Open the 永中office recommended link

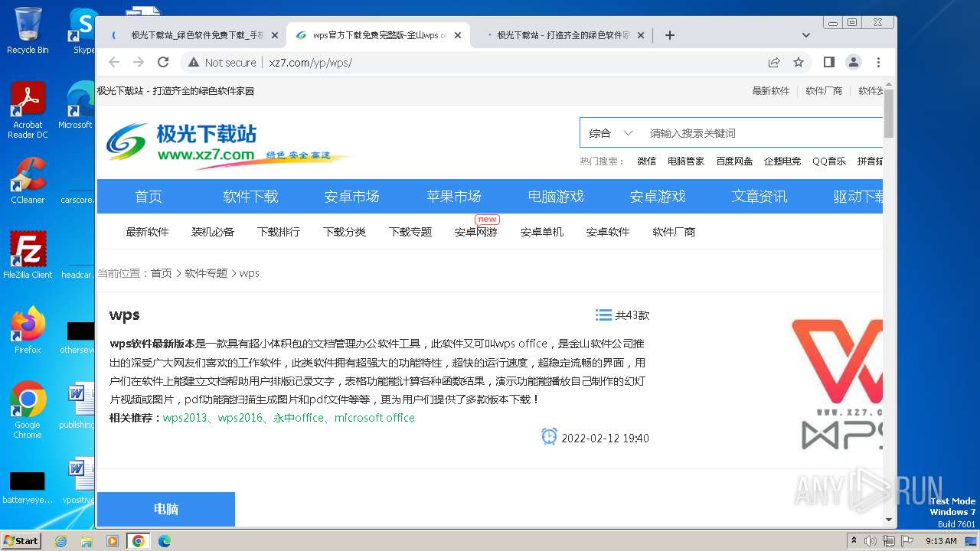299,418
